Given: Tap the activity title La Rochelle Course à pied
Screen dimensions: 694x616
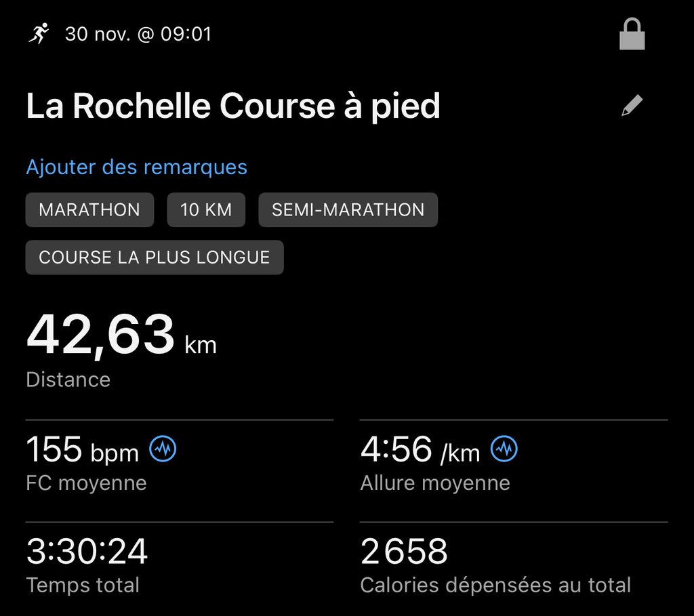Looking at the screenshot, I should click(233, 106).
